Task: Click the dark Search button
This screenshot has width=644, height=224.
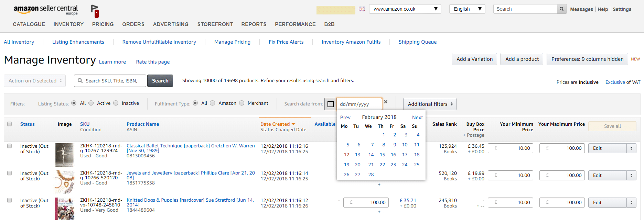Action: [x=160, y=81]
